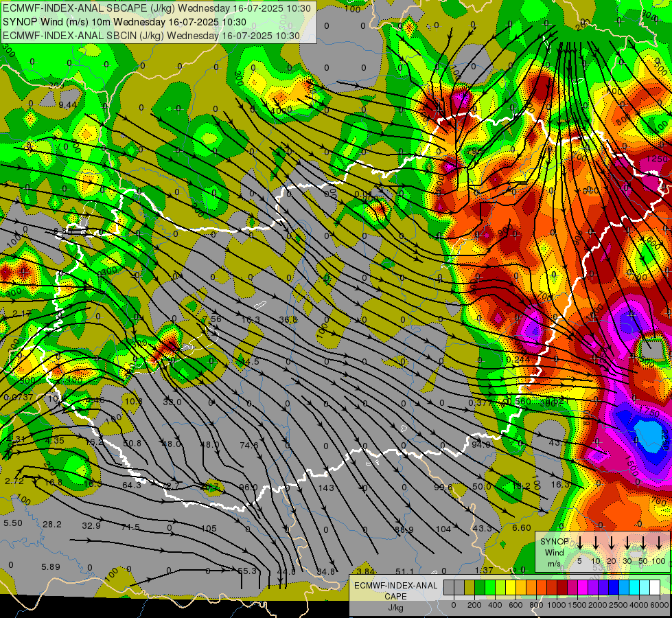Click the CAPE label in colorbar legend
Image resolution: width=672 pixels, height=618 pixels.
pyautogui.click(x=396, y=597)
